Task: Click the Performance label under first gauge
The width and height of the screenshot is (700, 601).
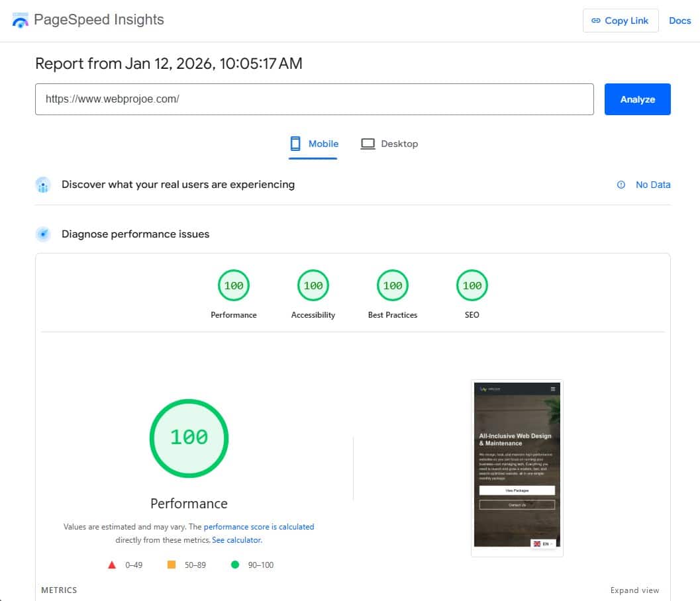Action: (234, 315)
